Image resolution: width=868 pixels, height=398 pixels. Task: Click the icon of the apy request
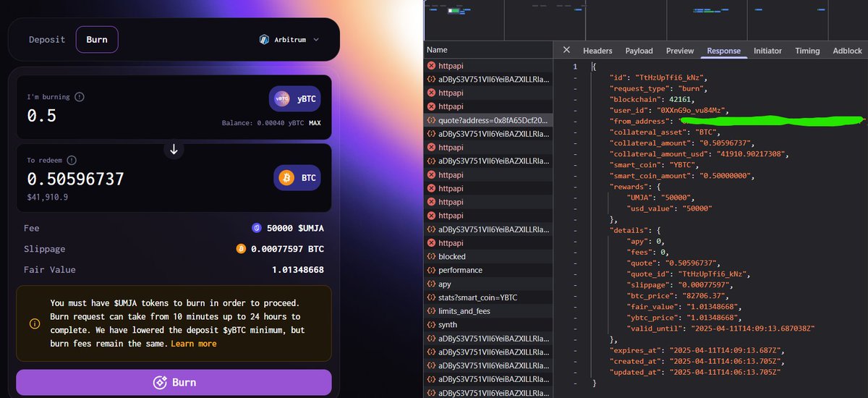(431, 284)
